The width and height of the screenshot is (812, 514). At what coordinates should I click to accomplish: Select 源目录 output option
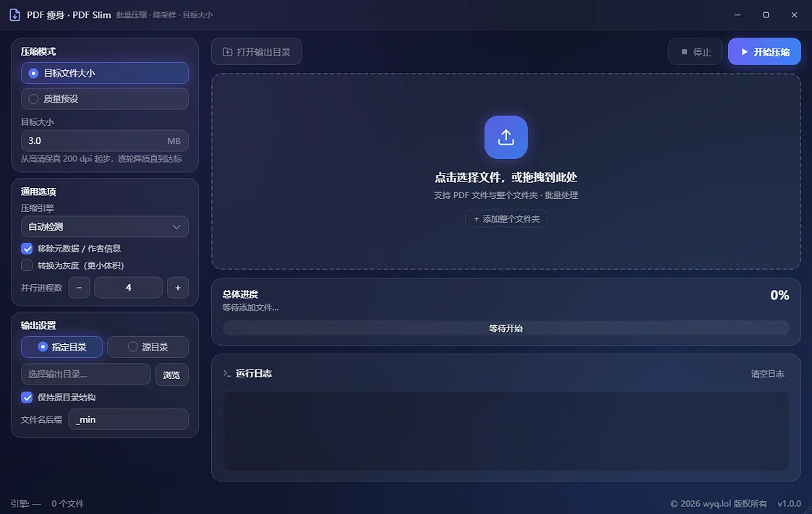(148, 347)
